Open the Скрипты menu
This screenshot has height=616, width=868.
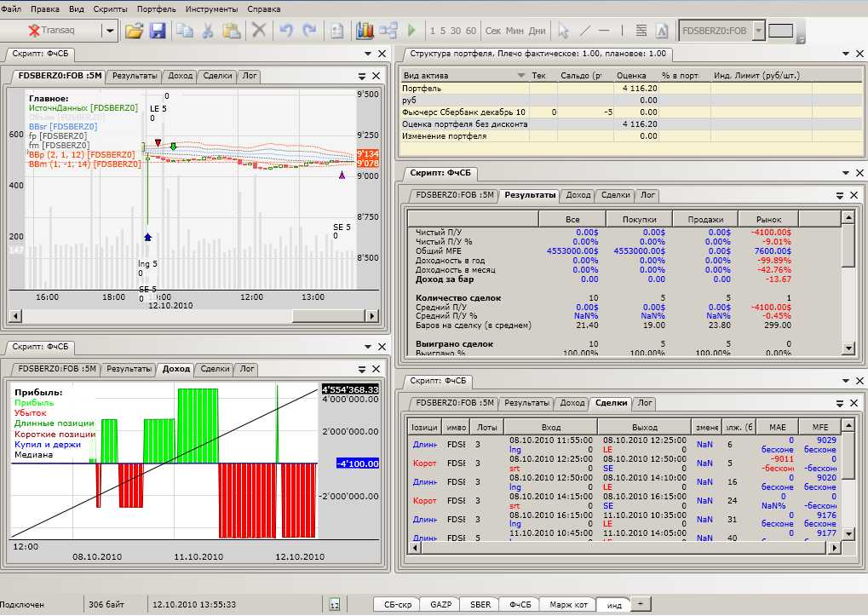(111, 9)
